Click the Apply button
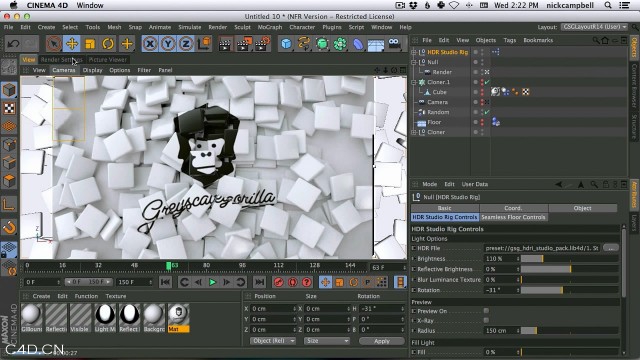This screenshot has width=640, height=360. coord(382,341)
